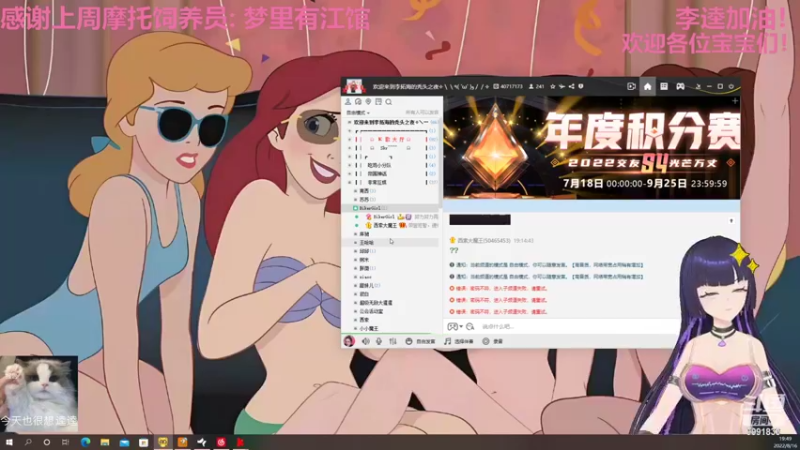
Task: Open the annual points competition banner
Action: (592, 148)
